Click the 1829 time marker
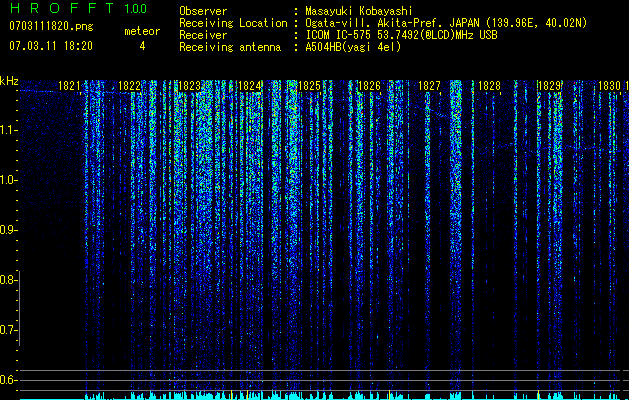The width and height of the screenshot is (629, 400). point(549,86)
